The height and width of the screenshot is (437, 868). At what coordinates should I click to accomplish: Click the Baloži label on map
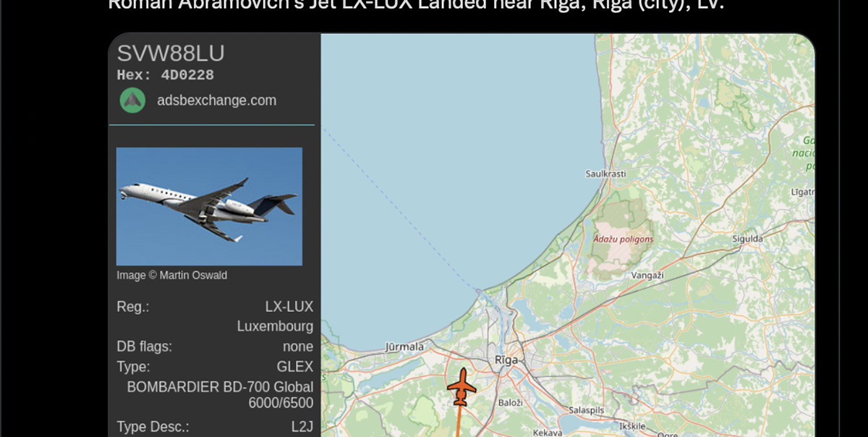(x=510, y=402)
